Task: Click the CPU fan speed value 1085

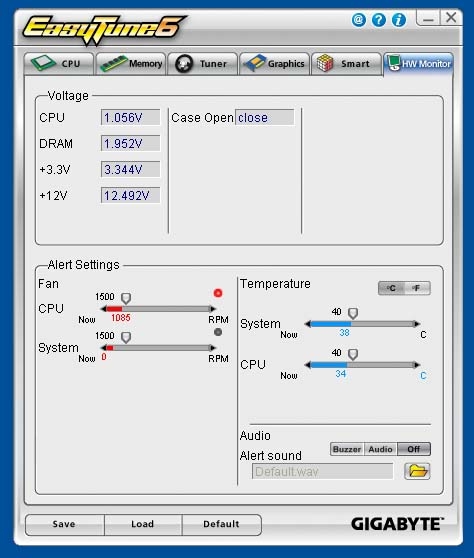Action: [x=121, y=318]
